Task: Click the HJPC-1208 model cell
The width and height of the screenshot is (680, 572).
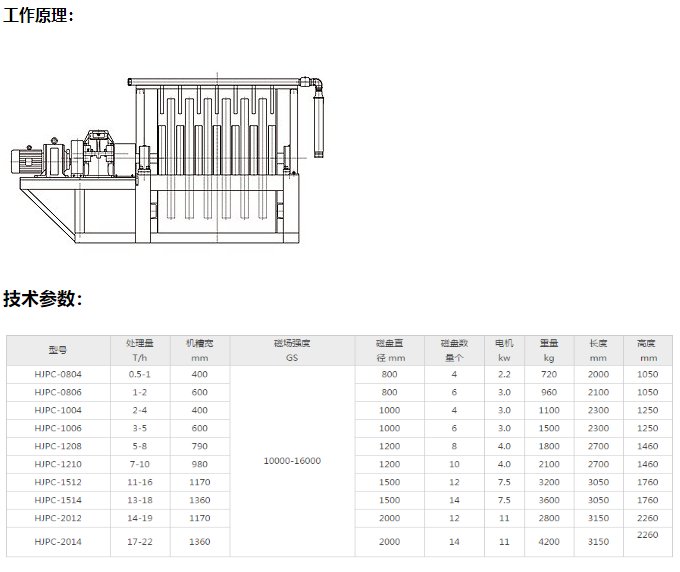Action: [x=58, y=445]
